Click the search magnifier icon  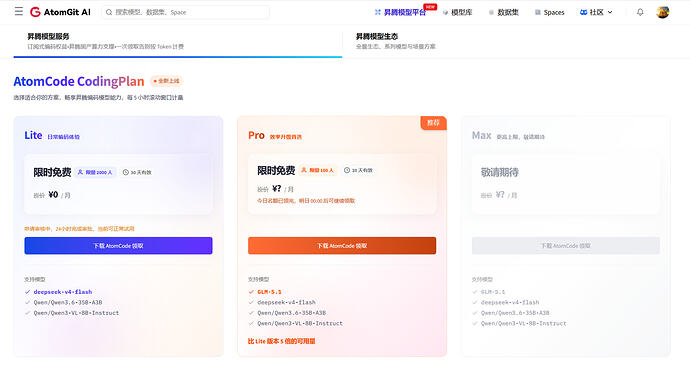[109, 12]
